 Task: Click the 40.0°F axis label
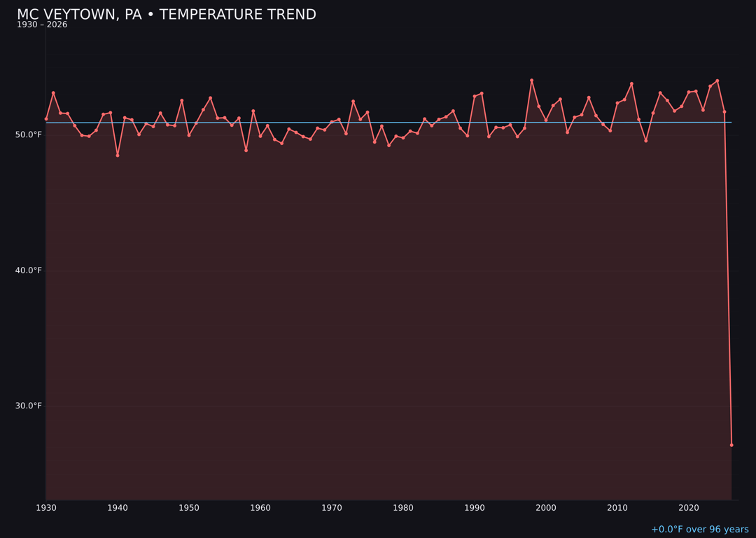point(29,269)
